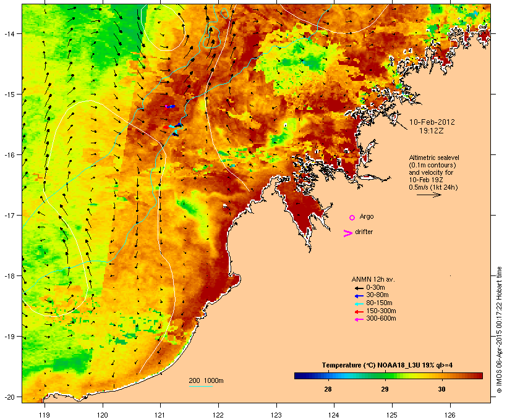Click the 'and velocity for' text line
The width and height of the screenshot is (507, 420).
pyautogui.click(x=431, y=172)
